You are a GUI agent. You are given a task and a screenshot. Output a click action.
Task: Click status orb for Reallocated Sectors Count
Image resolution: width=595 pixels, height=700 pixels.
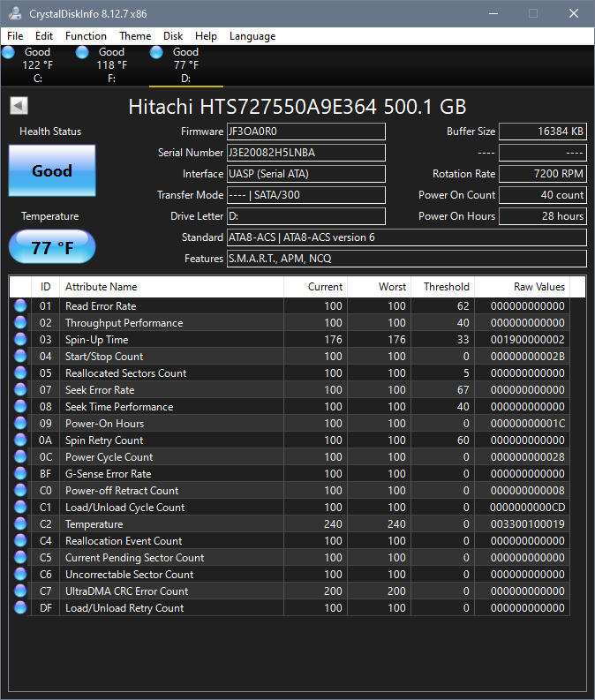20,373
